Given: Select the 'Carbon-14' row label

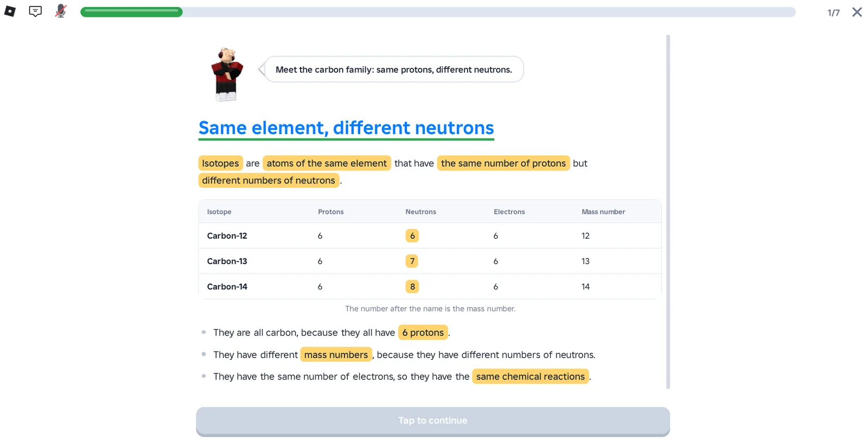Looking at the screenshot, I should pyautogui.click(x=227, y=287).
